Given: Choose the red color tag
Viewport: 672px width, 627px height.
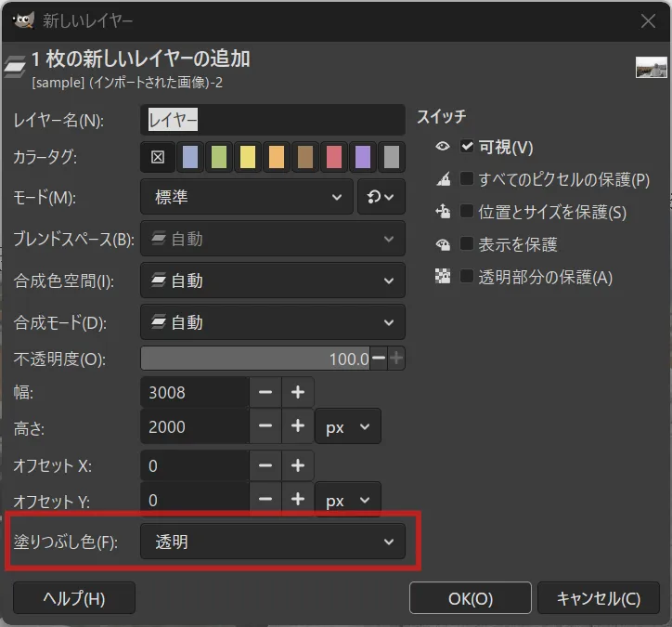Looking at the screenshot, I should pos(334,157).
